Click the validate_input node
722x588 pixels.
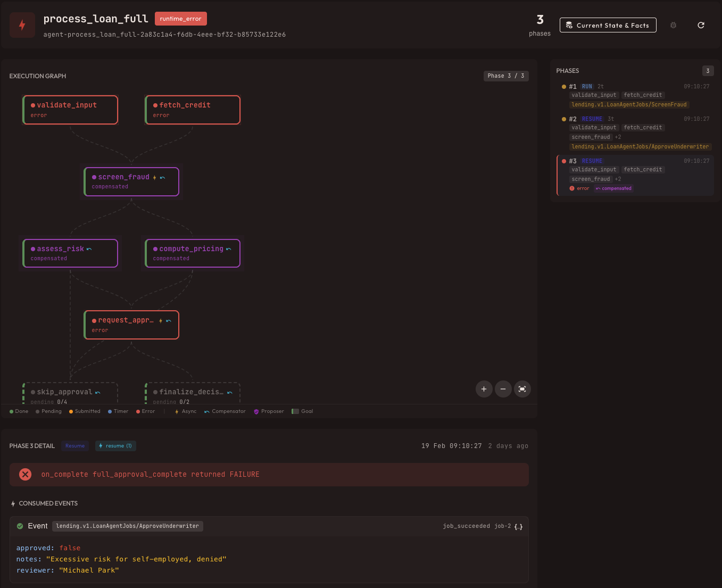[70, 110]
